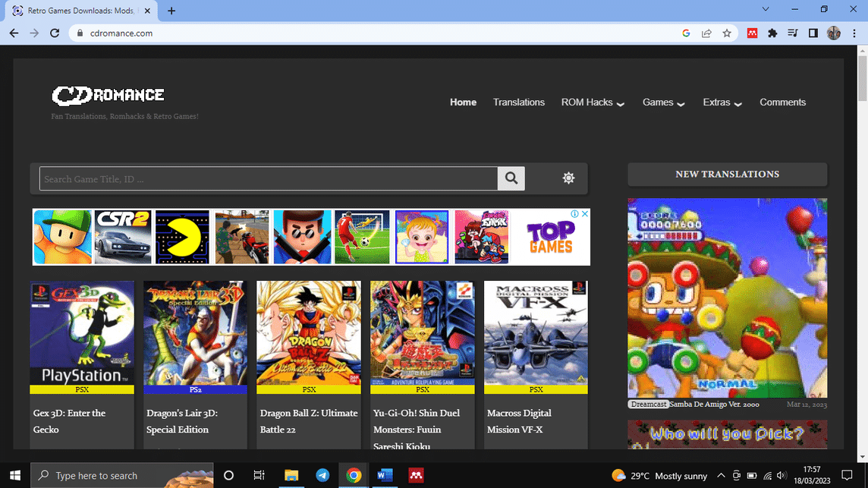Open Macross Digital Mission VF-X link
This screenshot has width=868, height=488.
click(x=519, y=421)
